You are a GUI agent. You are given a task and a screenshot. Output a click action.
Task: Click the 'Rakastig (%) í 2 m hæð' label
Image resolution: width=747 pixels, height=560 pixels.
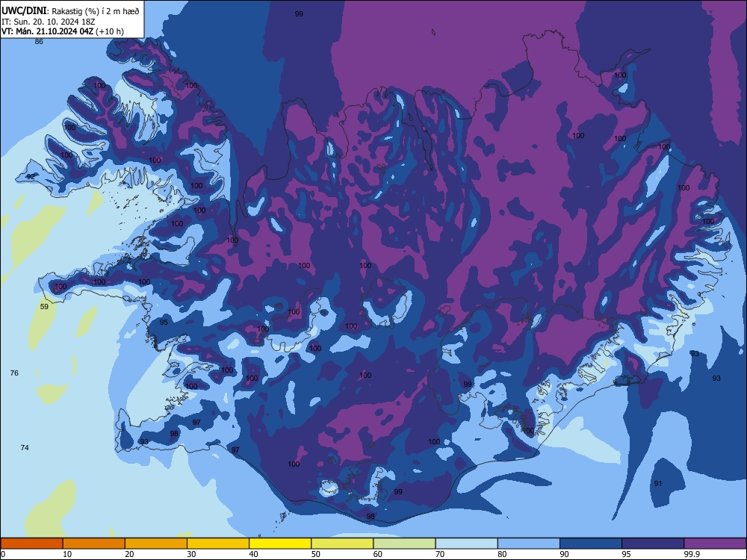point(96,11)
